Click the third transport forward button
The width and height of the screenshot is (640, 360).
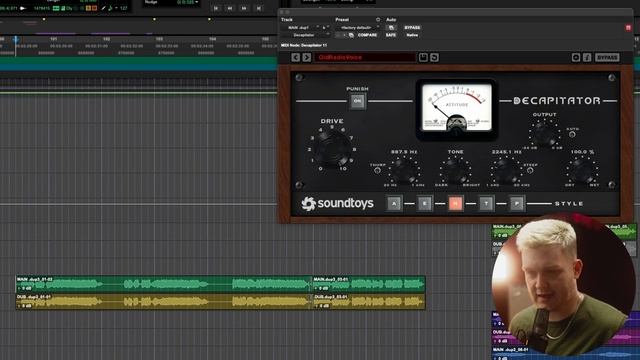pos(244,8)
